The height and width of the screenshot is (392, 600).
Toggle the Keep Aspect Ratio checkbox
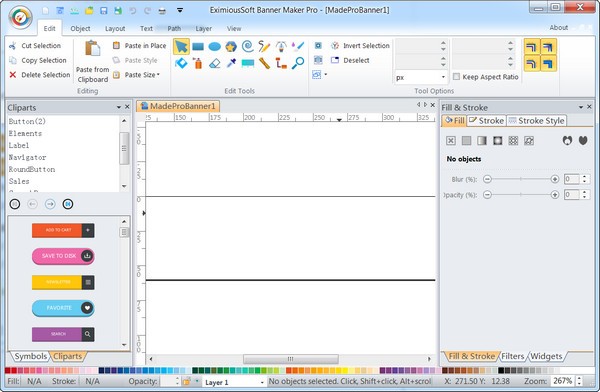click(x=456, y=77)
